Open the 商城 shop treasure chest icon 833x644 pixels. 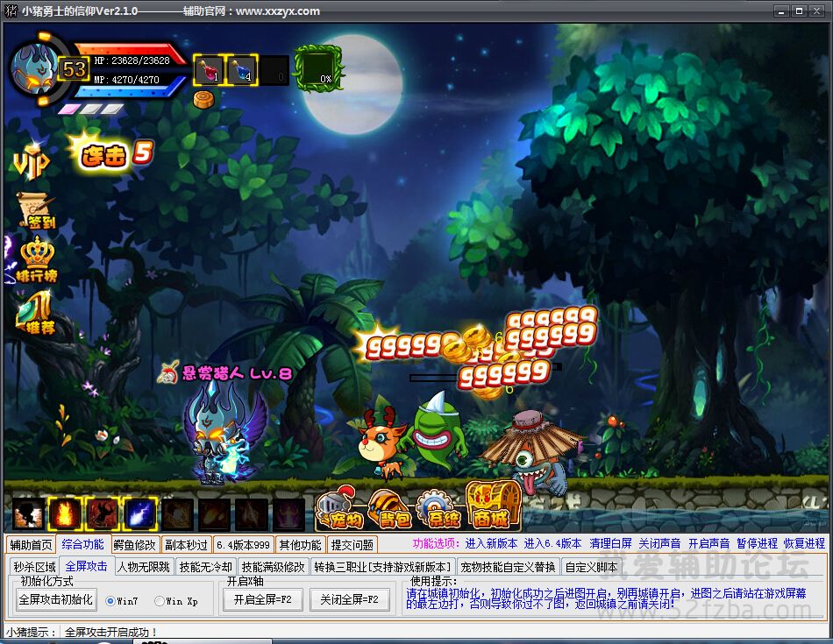pos(493,505)
